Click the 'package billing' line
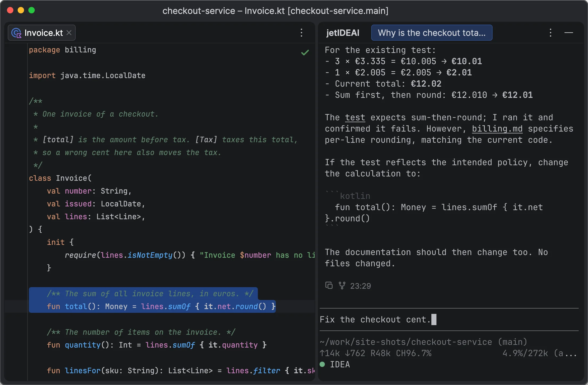 click(x=63, y=50)
